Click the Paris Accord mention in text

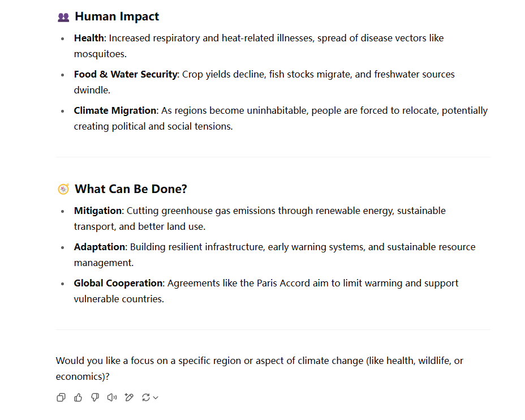click(283, 283)
